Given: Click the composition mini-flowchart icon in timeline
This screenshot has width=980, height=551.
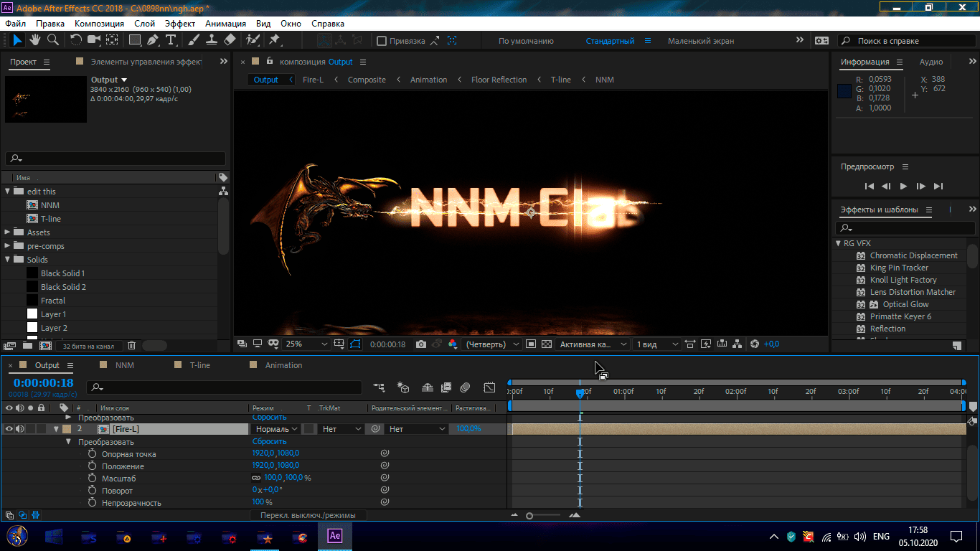Looking at the screenshot, I should point(379,387).
